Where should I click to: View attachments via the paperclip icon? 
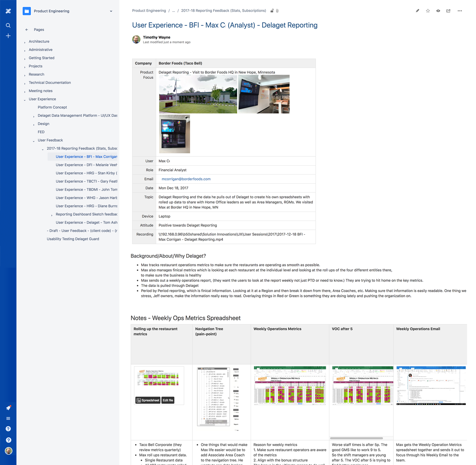277,10
